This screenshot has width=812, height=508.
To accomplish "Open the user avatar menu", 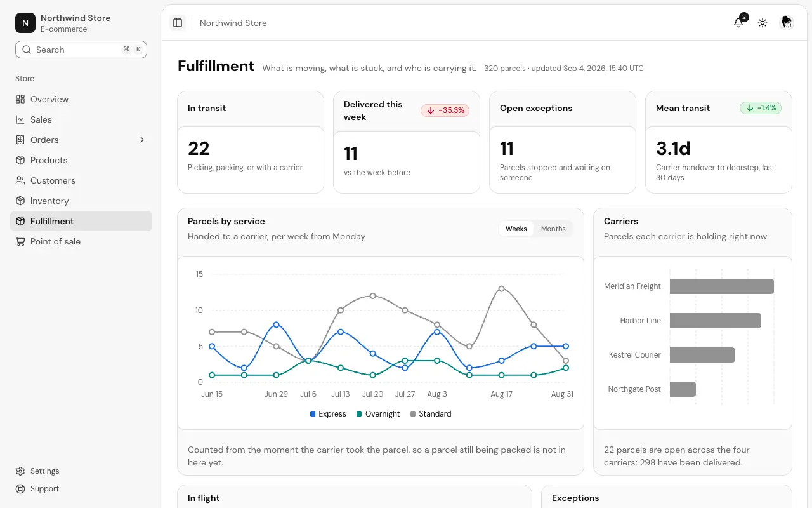I will 787,23.
